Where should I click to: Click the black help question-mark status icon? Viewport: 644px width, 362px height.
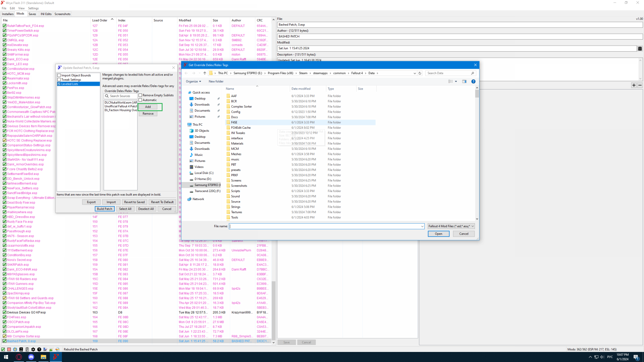click(x=39, y=349)
